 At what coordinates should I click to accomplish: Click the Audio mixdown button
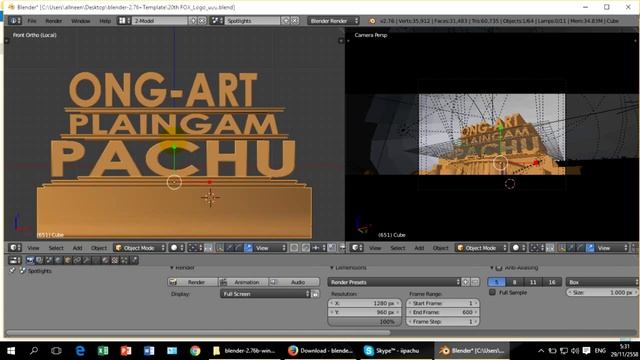click(x=294, y=282)
